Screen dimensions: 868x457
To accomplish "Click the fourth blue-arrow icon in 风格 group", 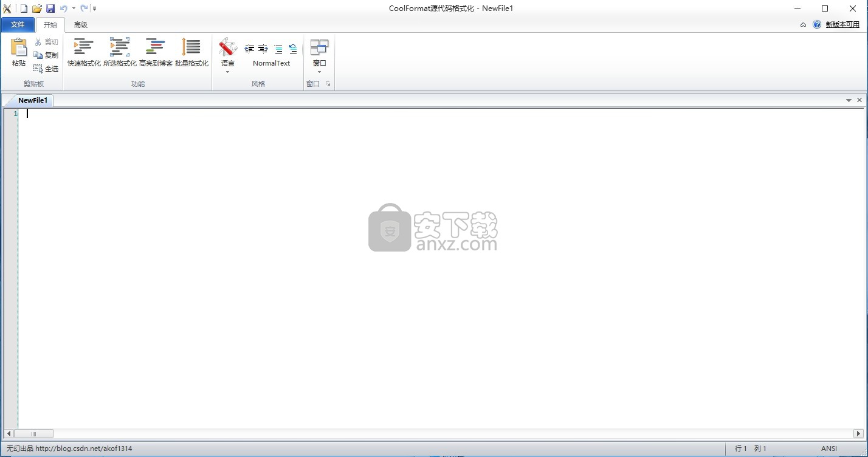I will pos(292,49).
